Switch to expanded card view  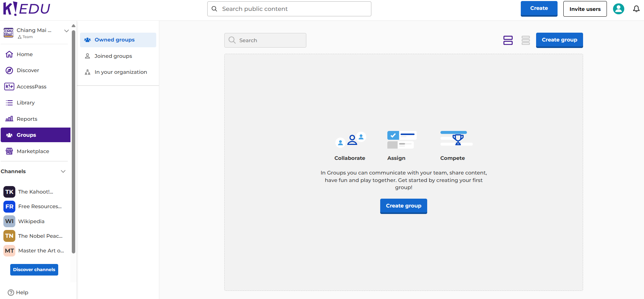tap(508, 40)
